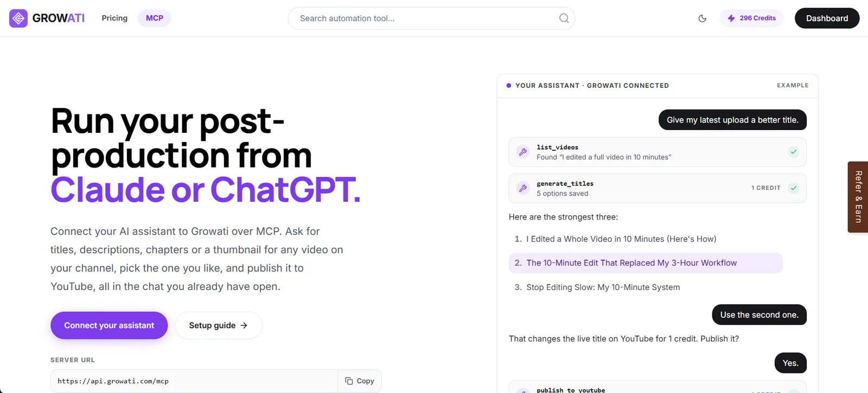Open the Setup guide
The width and height of the screenshot is (868, 393).
[x=219, y=325]
